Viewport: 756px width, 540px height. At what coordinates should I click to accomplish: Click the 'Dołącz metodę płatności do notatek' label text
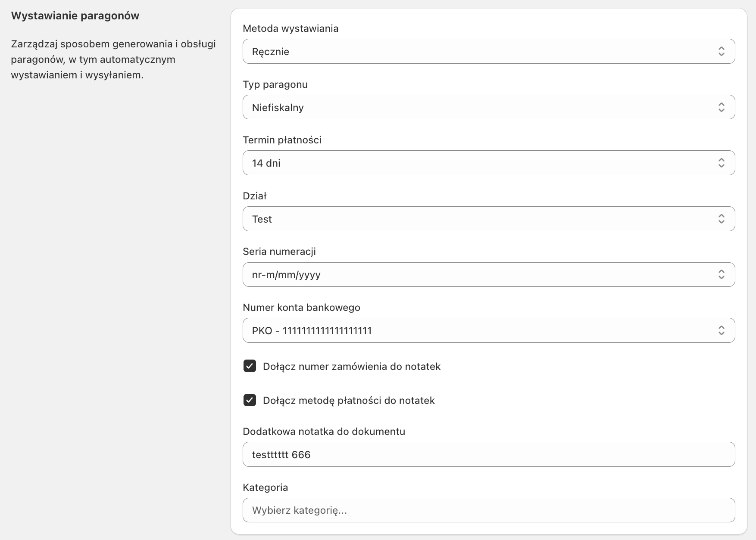(x=348, y=400)
